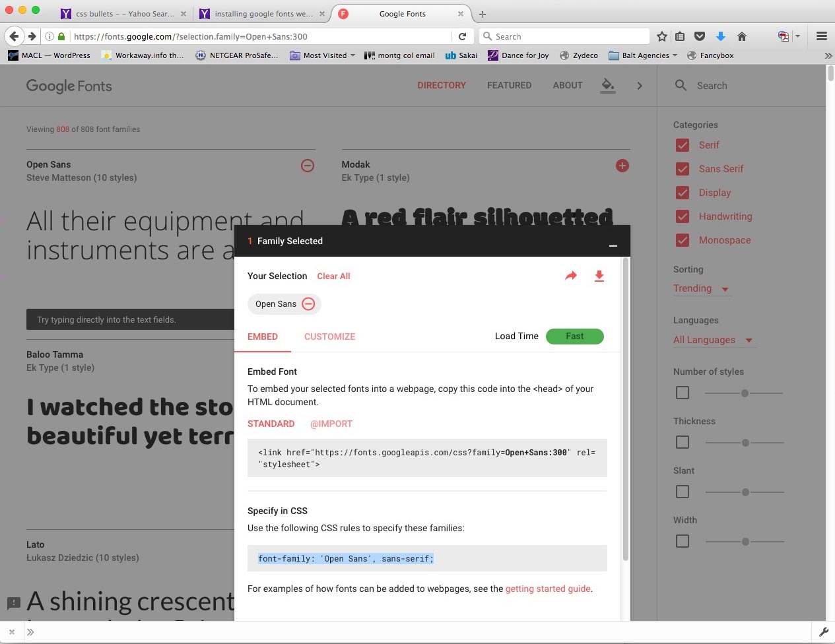Click the feedback icon at bottom left

pyautogui.click(x=13, y=602)
